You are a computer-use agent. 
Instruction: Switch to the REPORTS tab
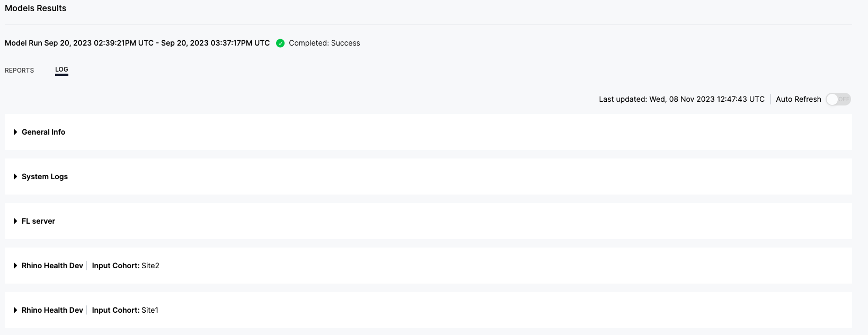(19, 70)
